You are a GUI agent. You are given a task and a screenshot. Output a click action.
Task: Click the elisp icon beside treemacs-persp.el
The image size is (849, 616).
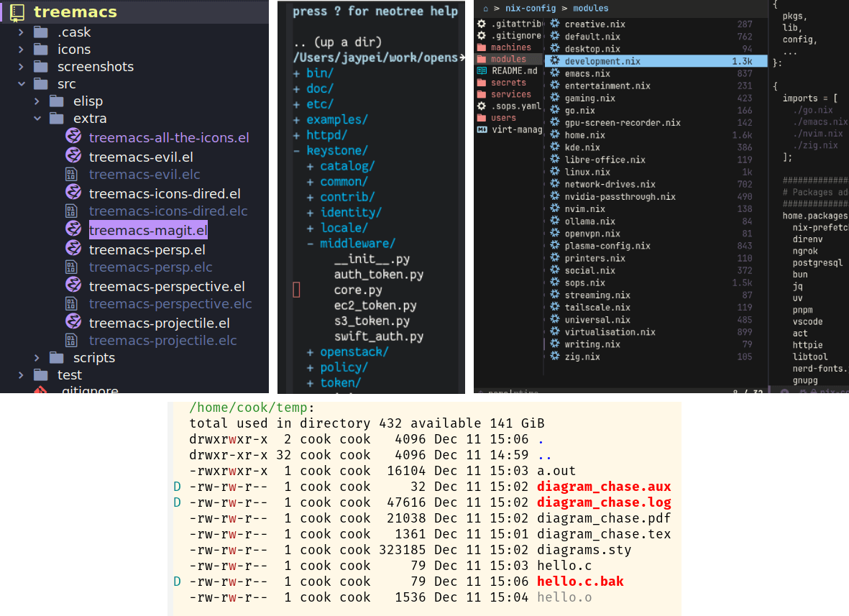coord(73,248)
